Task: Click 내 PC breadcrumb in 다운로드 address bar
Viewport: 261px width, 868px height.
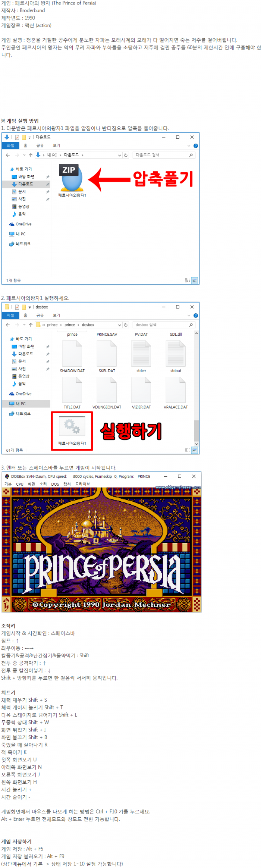Action: [x=52, y=155]
